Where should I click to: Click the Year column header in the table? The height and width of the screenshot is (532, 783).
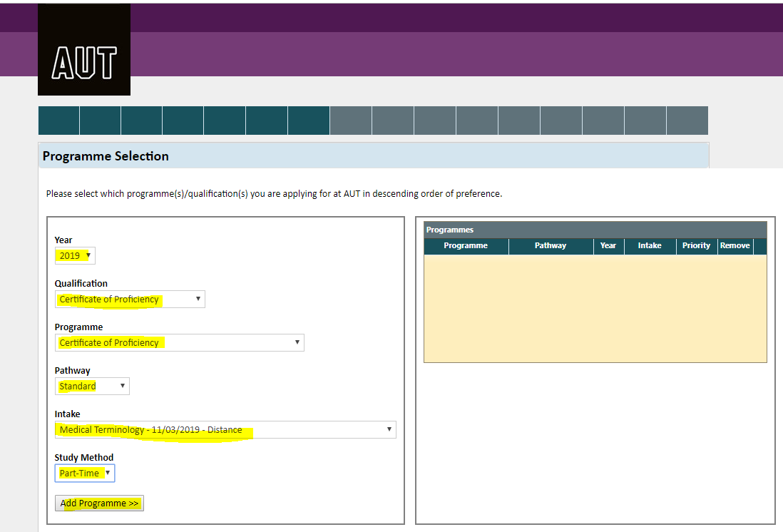608,246
